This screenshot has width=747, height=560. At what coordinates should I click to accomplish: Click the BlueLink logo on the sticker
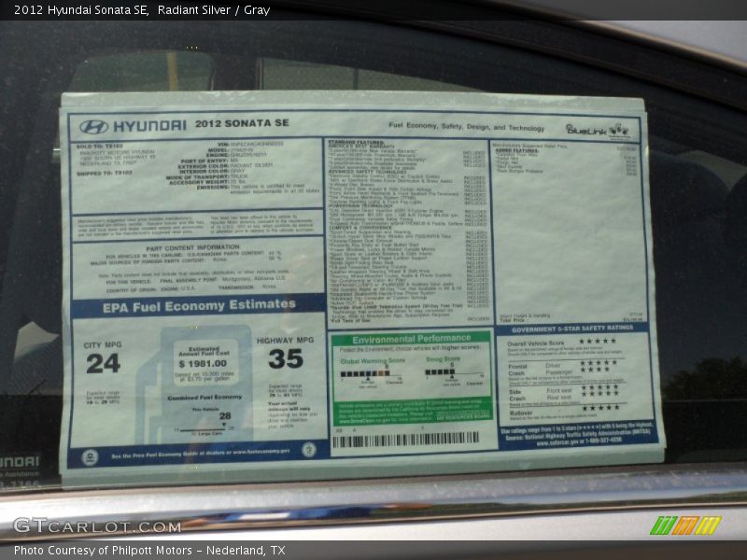[x=598, y=131]
